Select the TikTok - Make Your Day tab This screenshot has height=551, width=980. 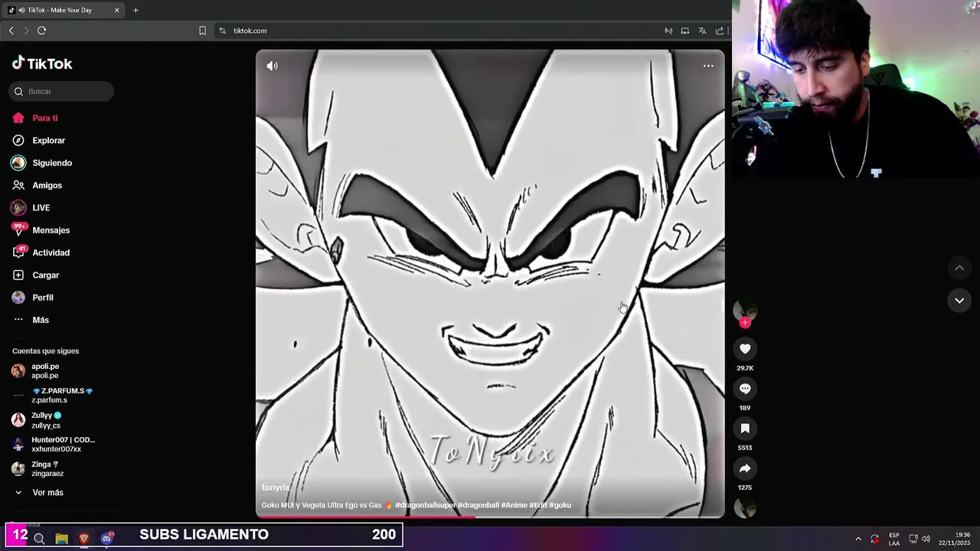(x=64, y=10)
